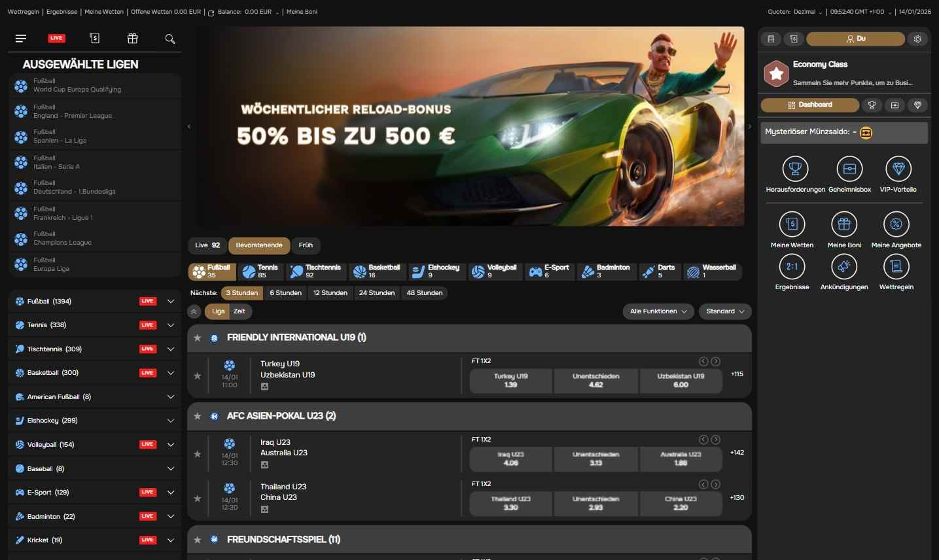Image resolution: width=939 pixels, height=560 pixels.
Task: Open the settings gear in the right panel
Action: tap(917, 39)
